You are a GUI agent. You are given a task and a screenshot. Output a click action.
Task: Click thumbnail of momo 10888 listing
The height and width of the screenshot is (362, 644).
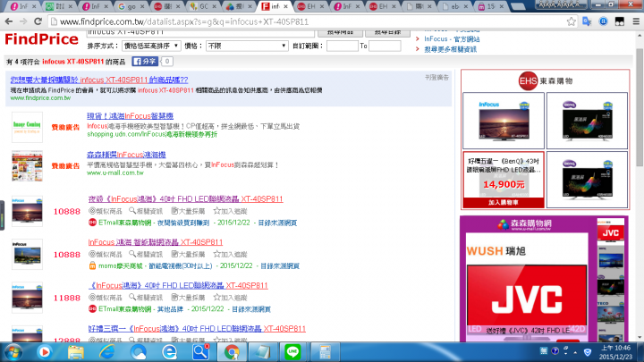click(27, 255)
